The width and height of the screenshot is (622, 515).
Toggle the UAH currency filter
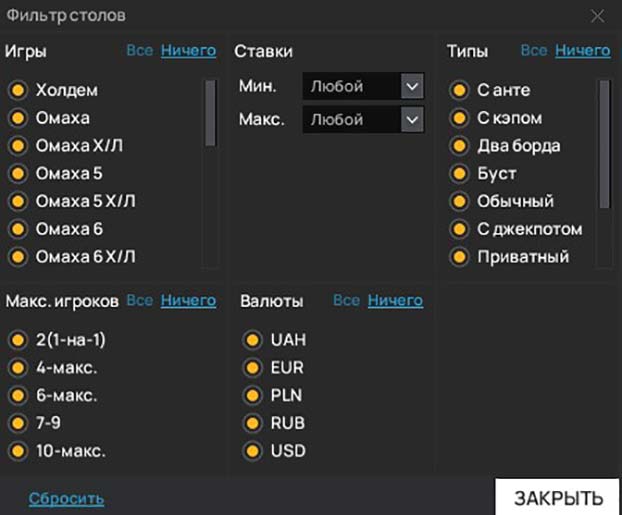pyautogui.click(x=251, y=340)
